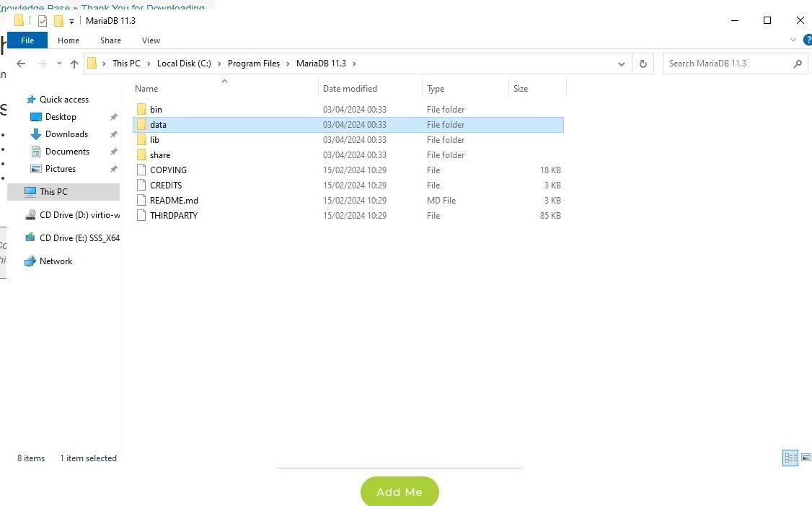This screenshot has width=812, height=506.
Task: Maximize the MariaDB 11.3 Explorer window
Action: [767, 20]
